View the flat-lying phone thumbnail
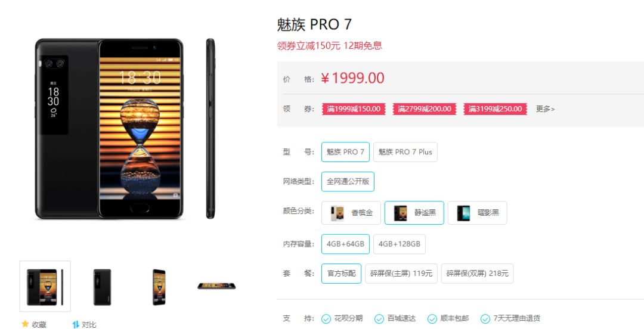 pos(216,286)
